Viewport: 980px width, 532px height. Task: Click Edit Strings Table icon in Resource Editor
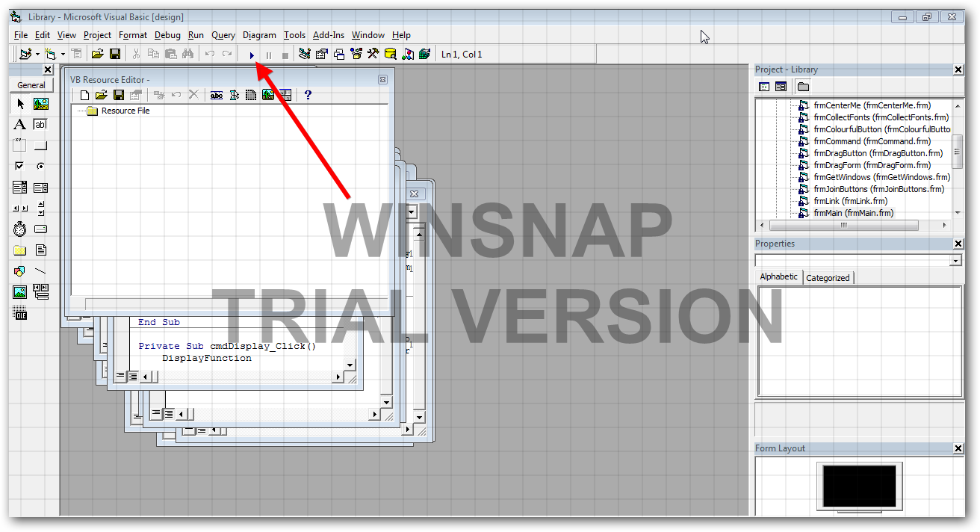tap(217, 95)
